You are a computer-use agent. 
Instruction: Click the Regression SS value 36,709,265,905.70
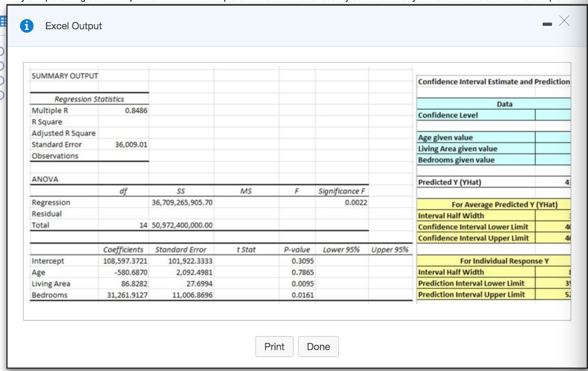pos(182,202)
